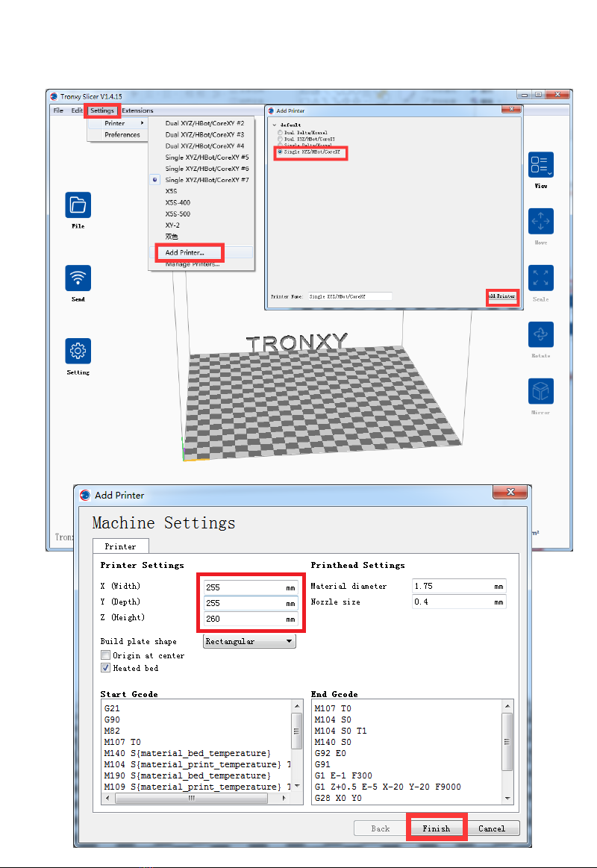597x868 pixels.
Task: Open the Build plate shape dropdown
Action: click(249, 641)
